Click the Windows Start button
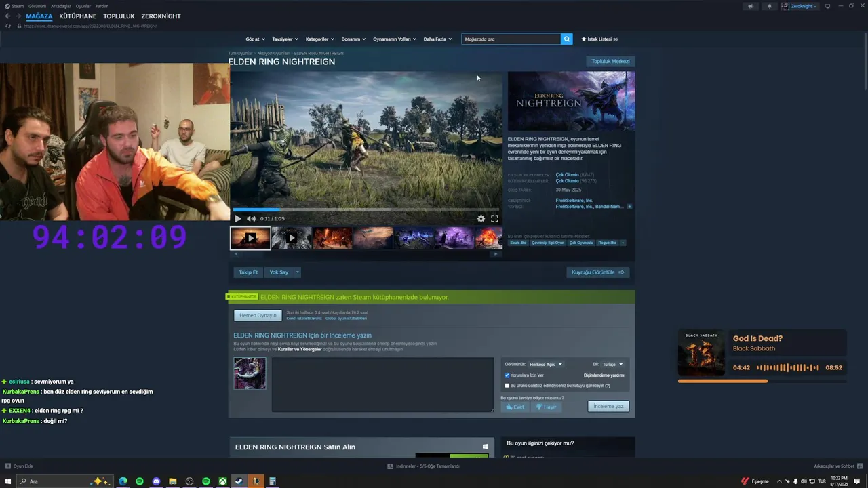Screen dimensions: 868x488 8,481
